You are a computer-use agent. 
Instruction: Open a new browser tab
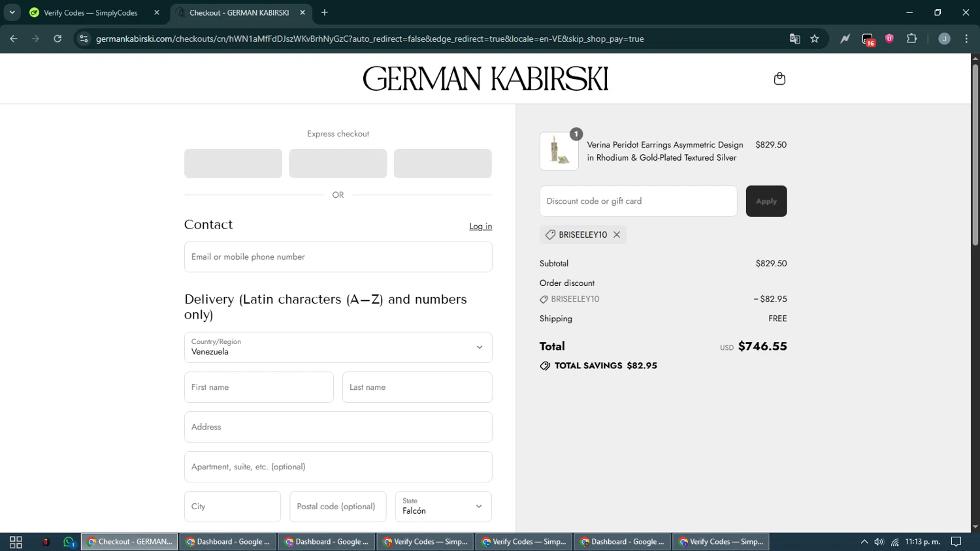pyautogui.click(x=325, y=12)
